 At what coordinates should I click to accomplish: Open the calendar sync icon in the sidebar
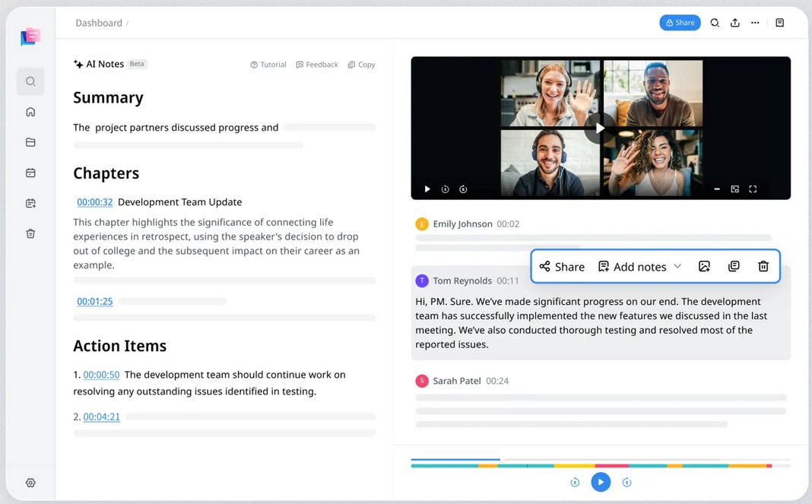(30, 204)
